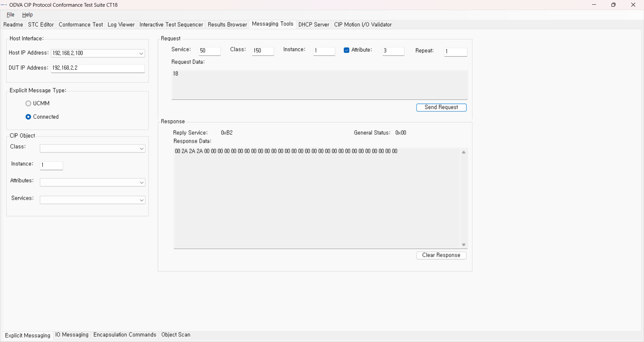This screenshot has height=342, width=644.
Task: Go to the IO Messaging tab
Action: [x=72, y=335]
